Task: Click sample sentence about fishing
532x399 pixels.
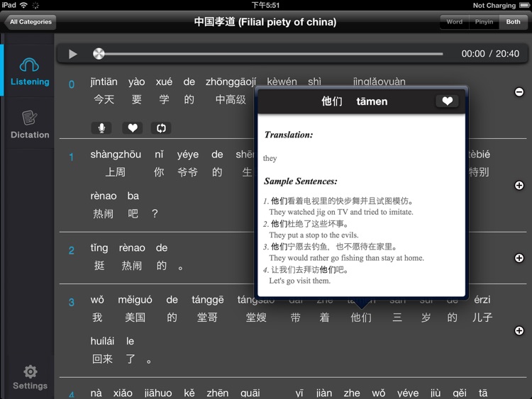Action: pos(346,258)
